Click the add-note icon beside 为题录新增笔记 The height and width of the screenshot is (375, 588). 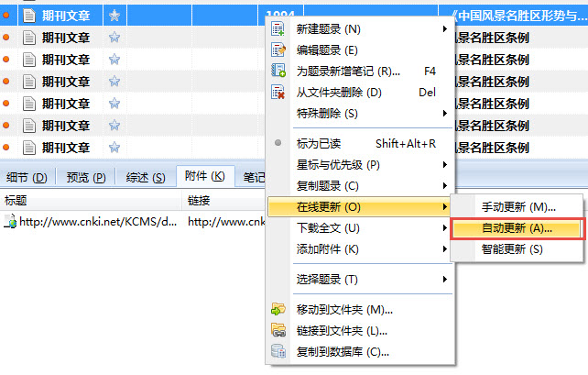(278, 71)
